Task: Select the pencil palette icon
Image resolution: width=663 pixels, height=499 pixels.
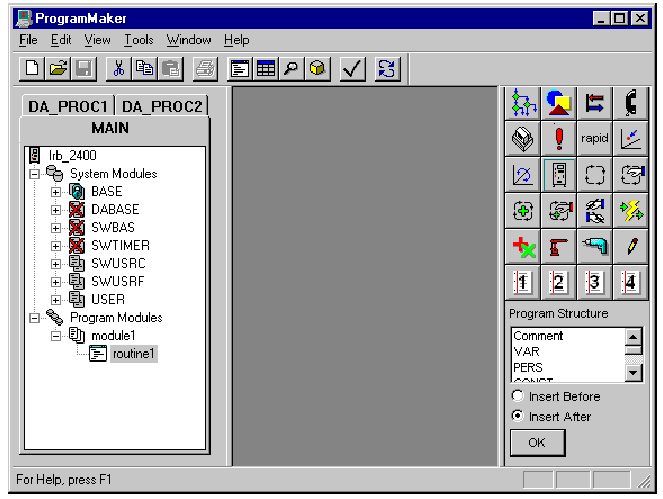Action: [630, 247]
